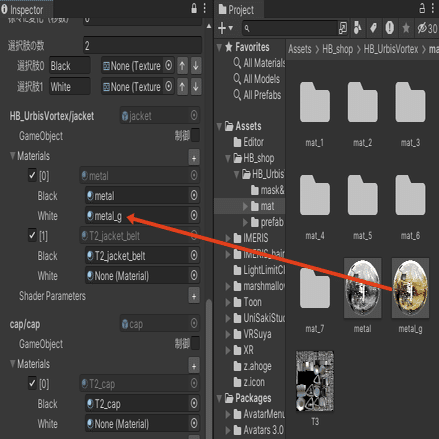
Task: Toggle cap GameObject 制御 checkbox
Action: coord(195,343)
